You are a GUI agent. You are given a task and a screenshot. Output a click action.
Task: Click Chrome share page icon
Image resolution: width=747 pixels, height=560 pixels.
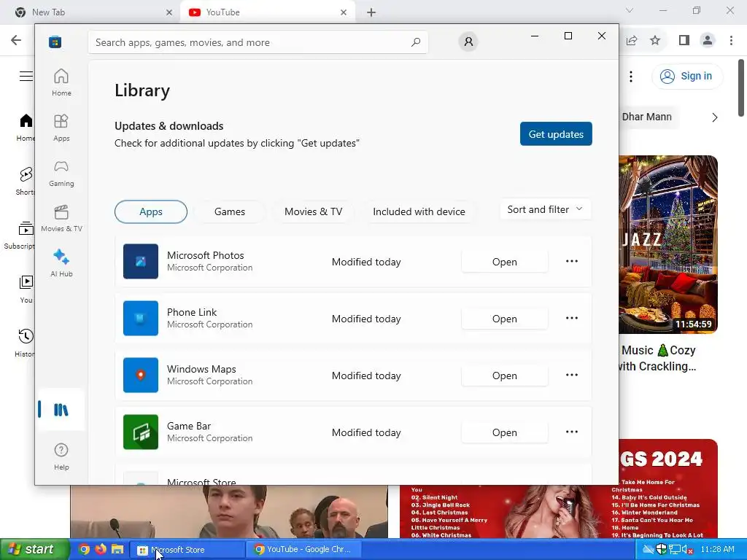click(632, 41)
